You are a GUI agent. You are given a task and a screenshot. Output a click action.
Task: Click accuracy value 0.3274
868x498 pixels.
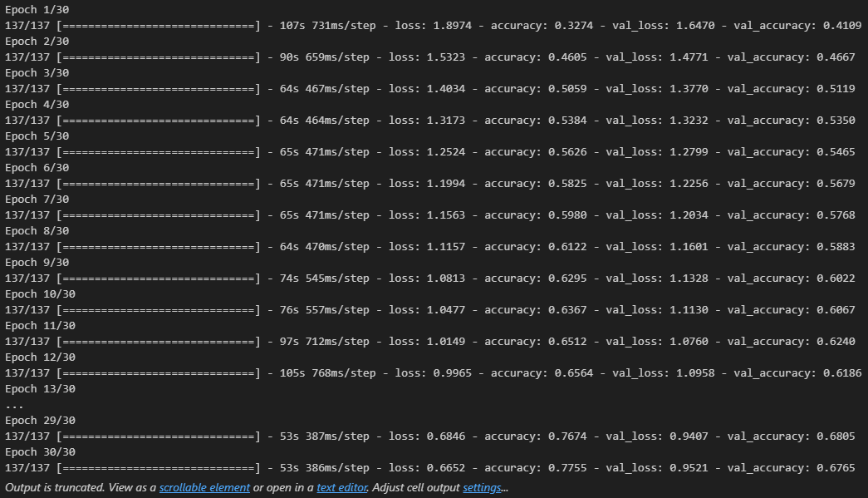tap(573, 26)
